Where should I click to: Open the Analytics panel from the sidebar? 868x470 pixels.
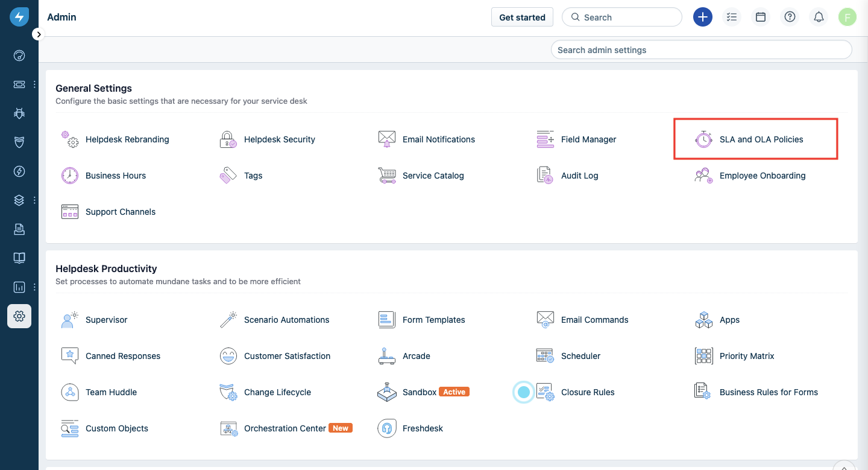pos(19,287)
